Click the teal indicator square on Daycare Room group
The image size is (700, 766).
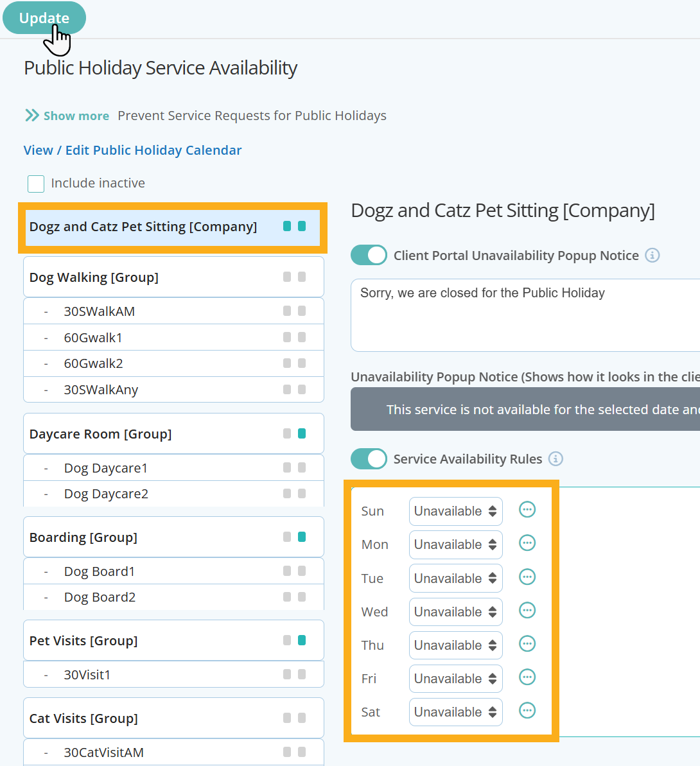coord(303,433)
